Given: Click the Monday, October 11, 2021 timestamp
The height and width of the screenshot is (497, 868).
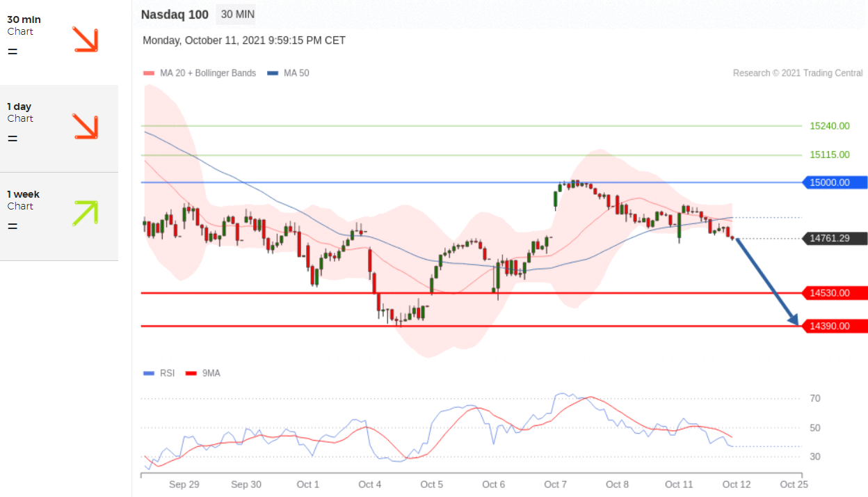Looking at the screenshot, I should pos(244,40).
